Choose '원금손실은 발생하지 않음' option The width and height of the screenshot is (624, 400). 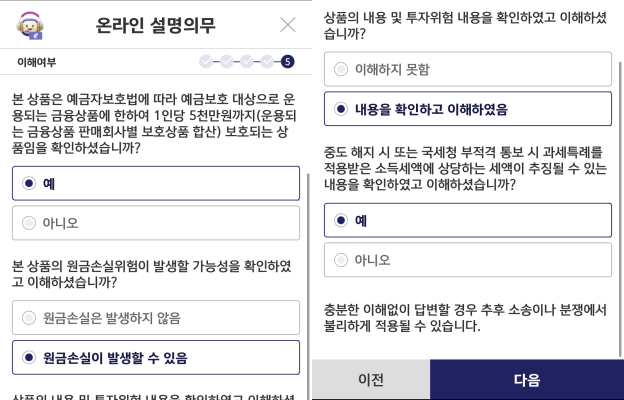click(156, 318)
